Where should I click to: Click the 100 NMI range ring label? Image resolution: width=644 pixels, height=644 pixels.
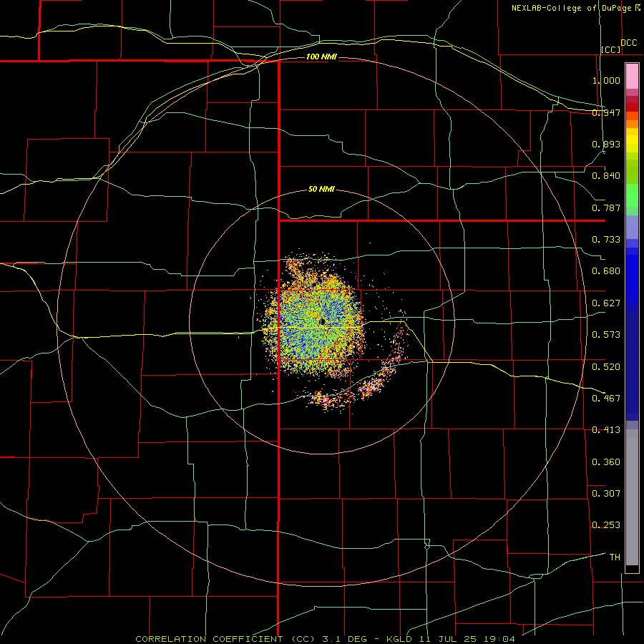click(x=321, y=57)
